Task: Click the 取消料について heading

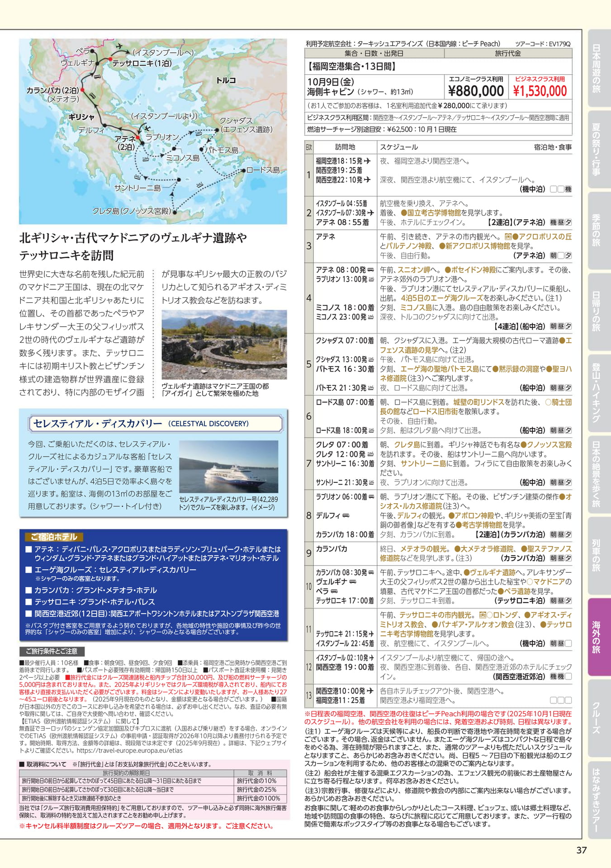Action: [43, 764]
